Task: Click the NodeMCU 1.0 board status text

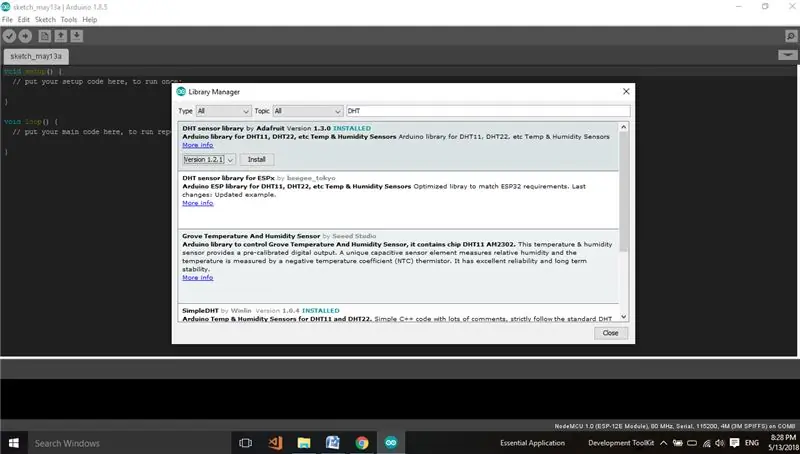Action: pos(675,426)
